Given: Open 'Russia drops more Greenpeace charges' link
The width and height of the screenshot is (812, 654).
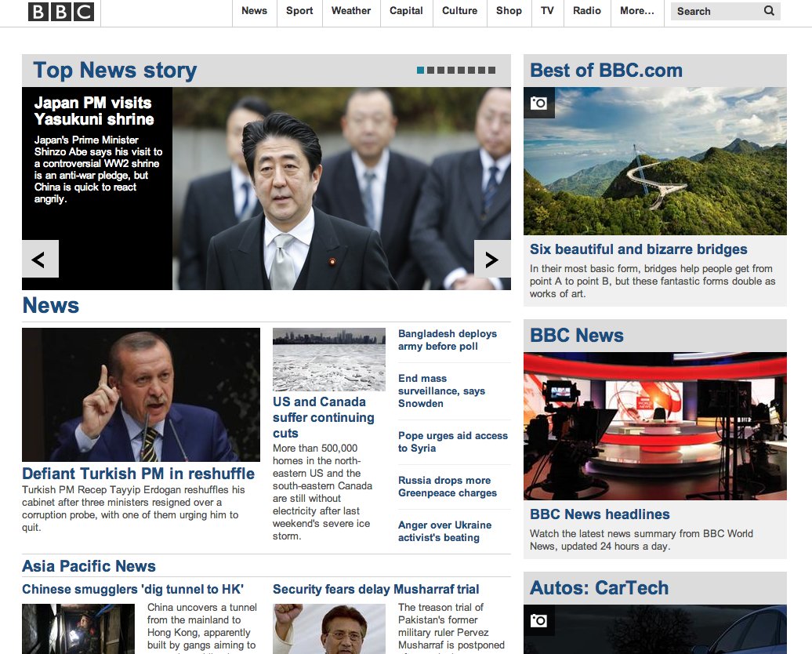Looking at the screenshot, I should click(448, 487).
